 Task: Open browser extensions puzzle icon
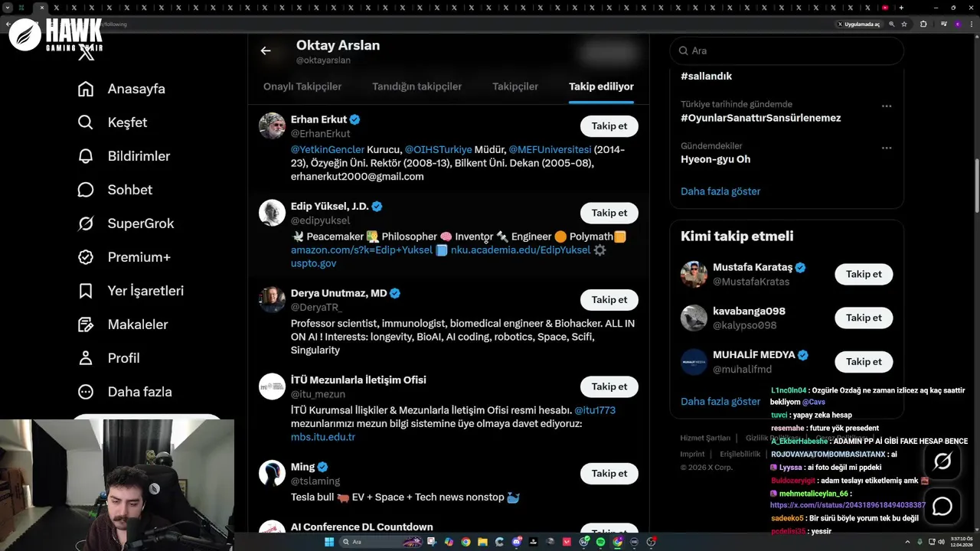pos(923,24)
